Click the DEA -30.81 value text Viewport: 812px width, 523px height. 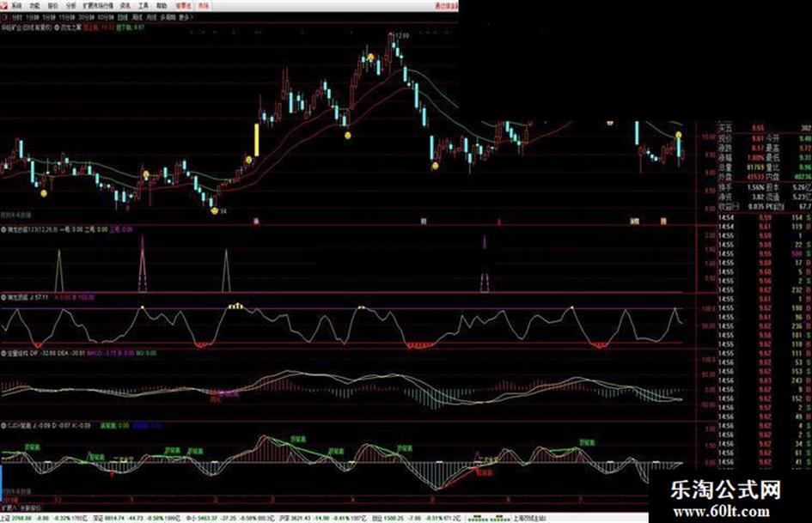tap(70, 353)
